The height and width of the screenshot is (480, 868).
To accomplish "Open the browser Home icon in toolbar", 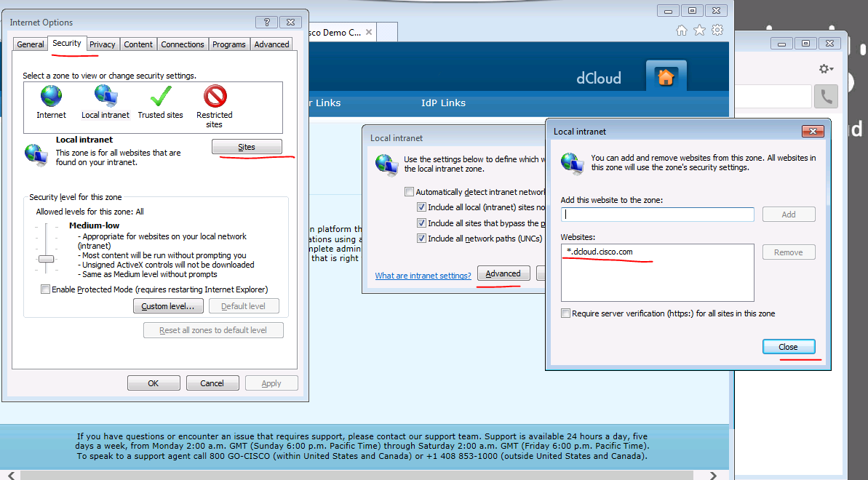I will [682, 31].
